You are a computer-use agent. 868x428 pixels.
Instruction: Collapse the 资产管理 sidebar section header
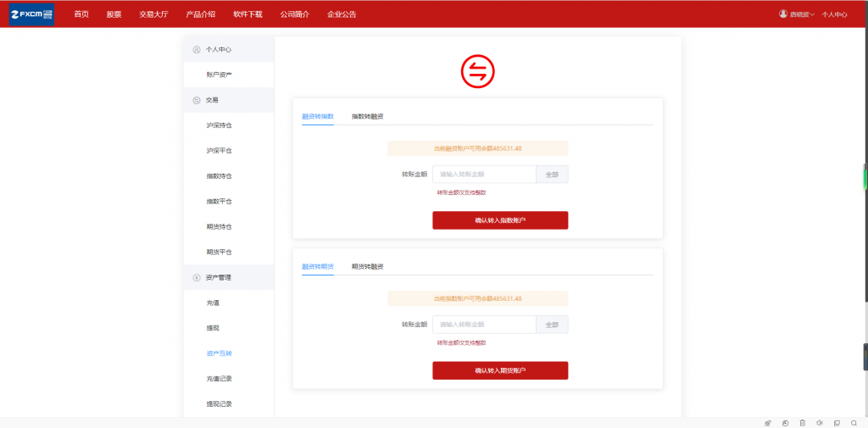tap(229, 277)
